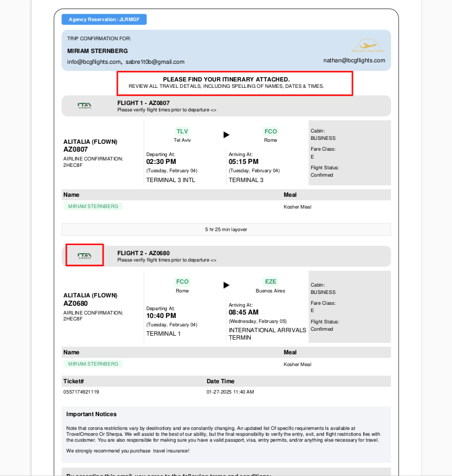Click the 01-27-2025 11:40 AM date value
Image resolution: width=452 pixels, height=476 pixels.
coord(230,392)
